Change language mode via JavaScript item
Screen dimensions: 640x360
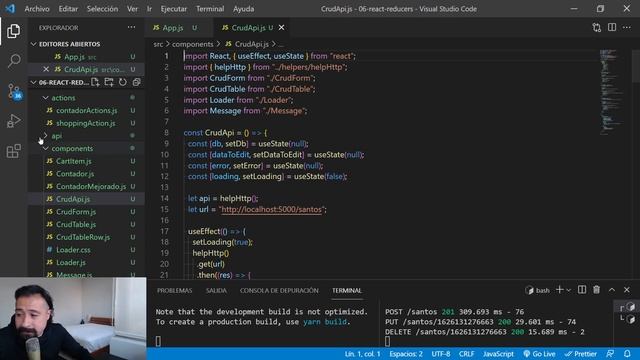pyautogui.click(x=498, y=354)
